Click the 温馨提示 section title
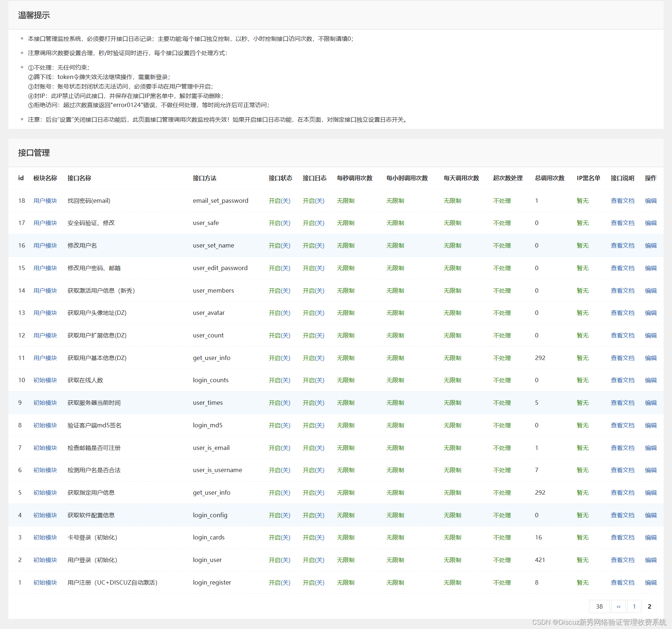This screenshot has height=629, width=672. pos(34,15)
